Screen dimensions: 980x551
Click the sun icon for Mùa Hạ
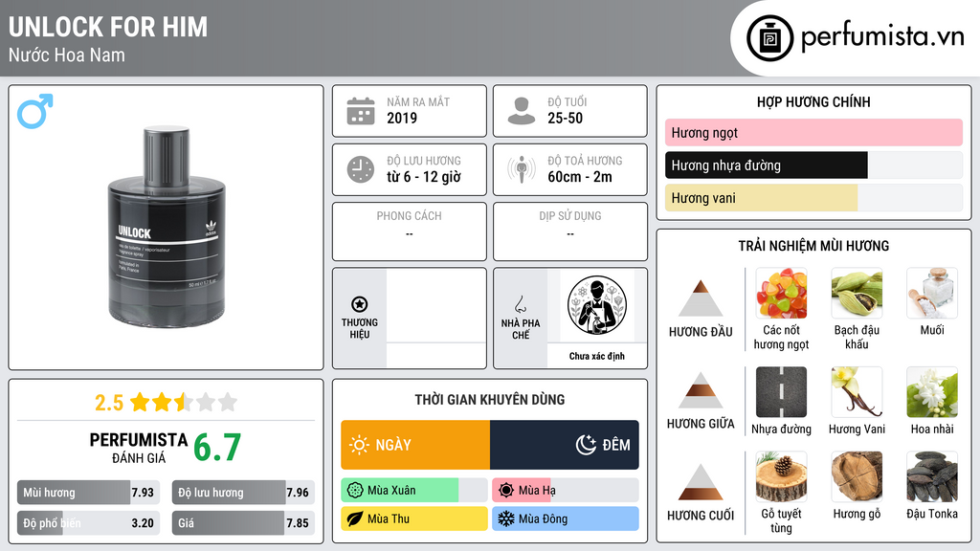506,491
